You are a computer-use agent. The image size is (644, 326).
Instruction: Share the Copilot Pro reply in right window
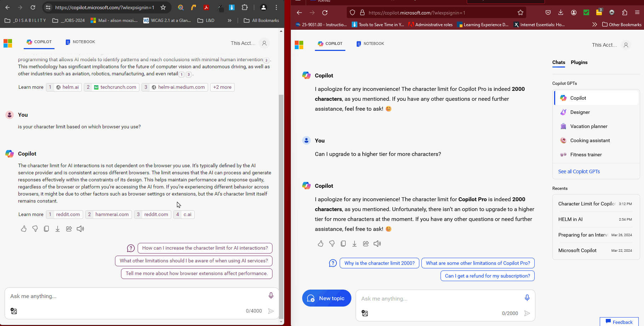point(366,244)
